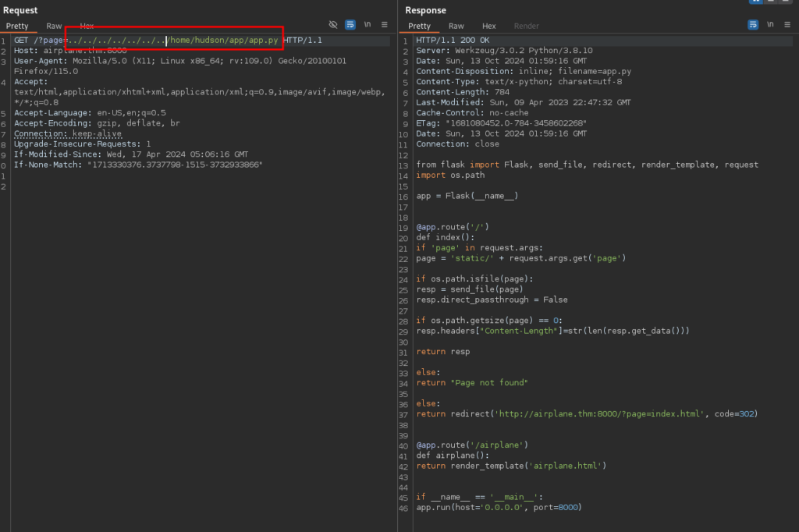Click the 'def index():' code line

[446, 237]
